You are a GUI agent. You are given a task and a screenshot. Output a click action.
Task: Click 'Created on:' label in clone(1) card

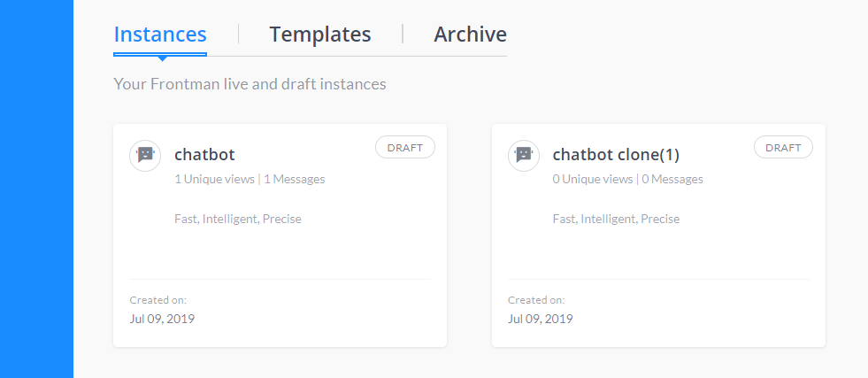(x=536, y=300)
